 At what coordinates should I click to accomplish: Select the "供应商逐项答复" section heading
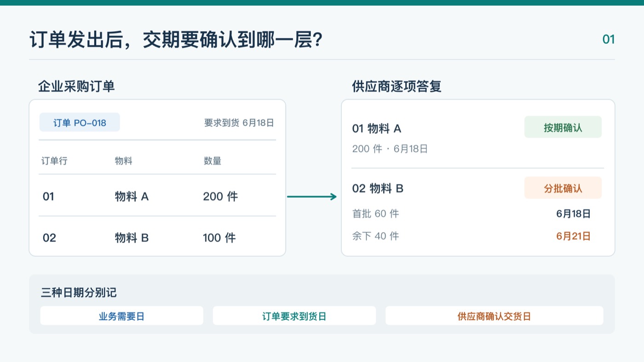[397, 86]
